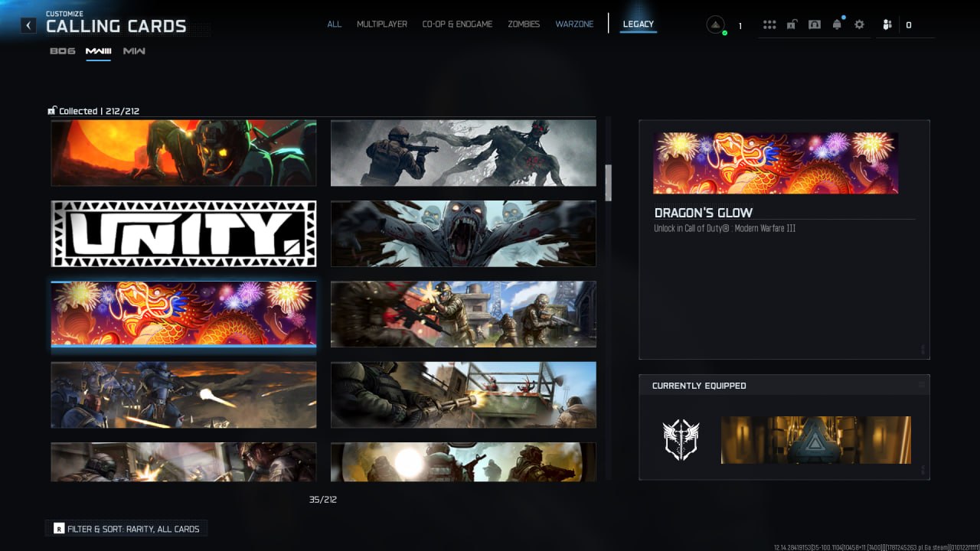
Task: Click the calling card list scrollbar handle
Action: tap(609, 183)
